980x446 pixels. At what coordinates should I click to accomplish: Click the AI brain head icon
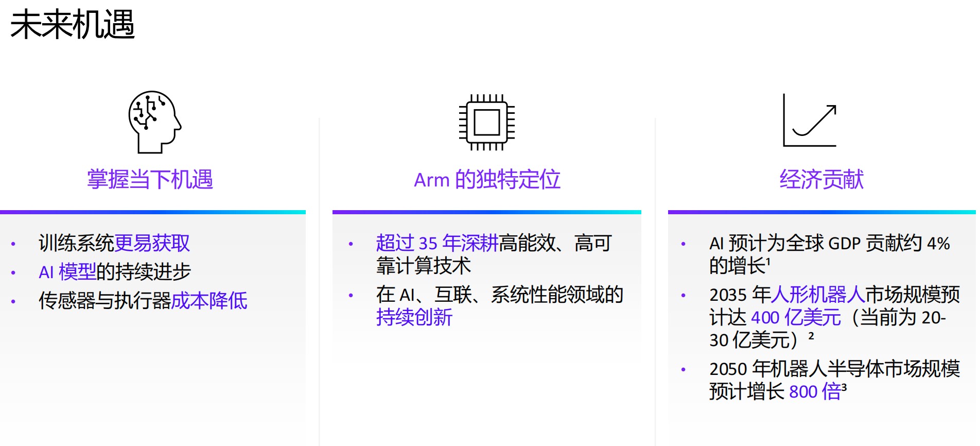tap(154, 122)
